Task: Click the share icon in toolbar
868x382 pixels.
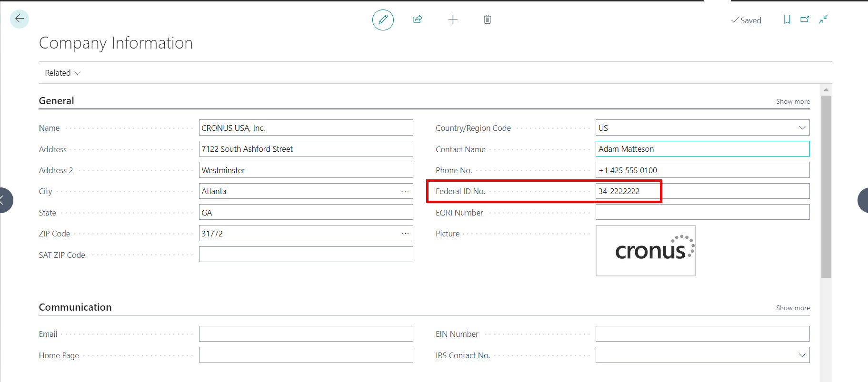Action: click(x=418, y=20)
